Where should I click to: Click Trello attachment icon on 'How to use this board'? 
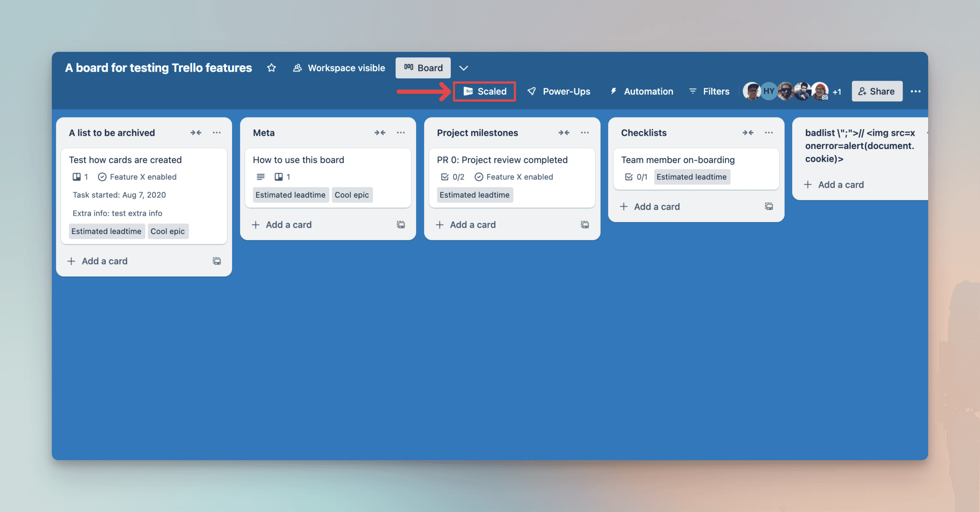(x=279, y=177)
